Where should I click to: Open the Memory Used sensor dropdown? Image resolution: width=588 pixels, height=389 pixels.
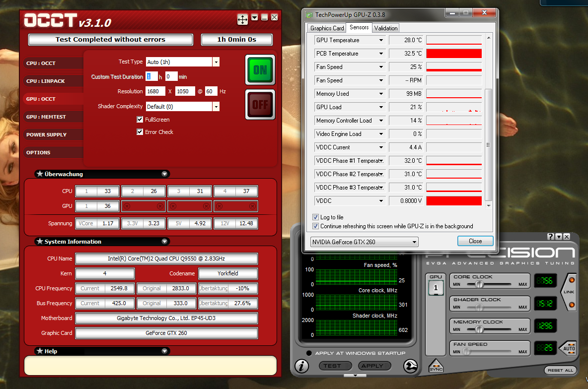(381, 94)
